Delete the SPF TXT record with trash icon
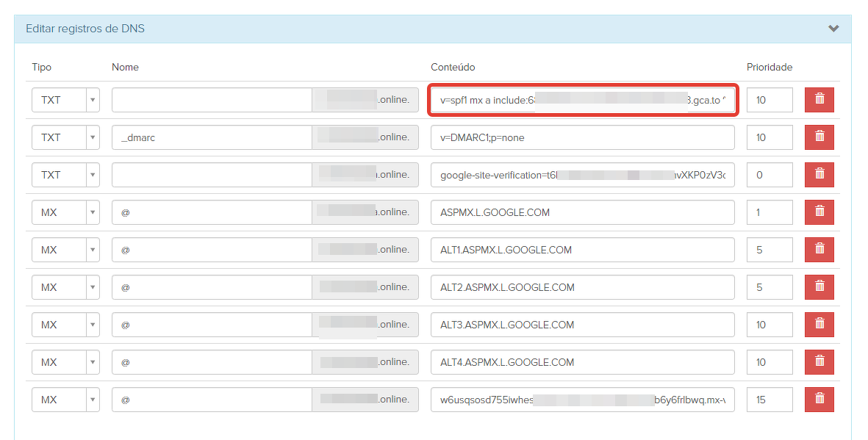The height and width of the screenshot is (440, 868). pyautogui.click(x=819, y=100)
